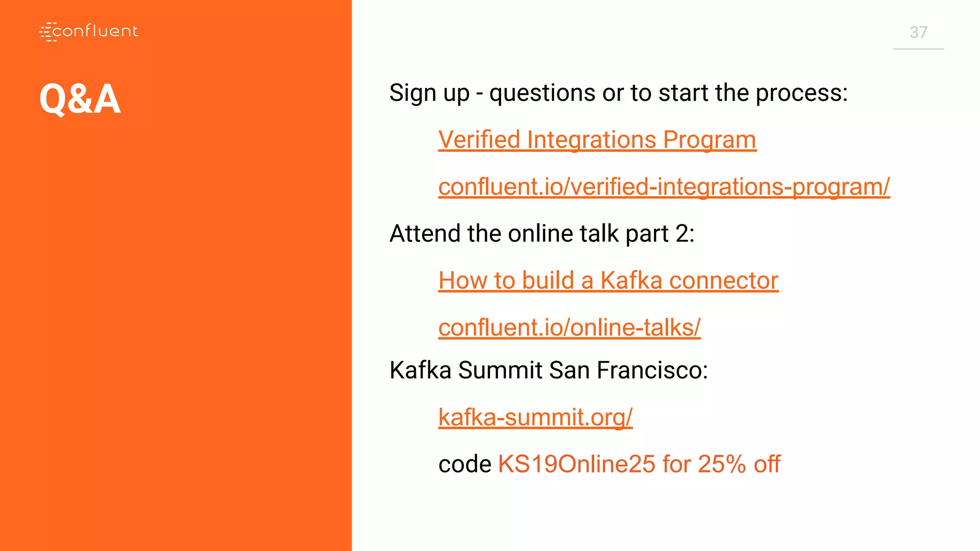This screenshot has height=551, width=980.
Task: Follow the How to build a Kafka connector link
Action: (x=608, y=280)
